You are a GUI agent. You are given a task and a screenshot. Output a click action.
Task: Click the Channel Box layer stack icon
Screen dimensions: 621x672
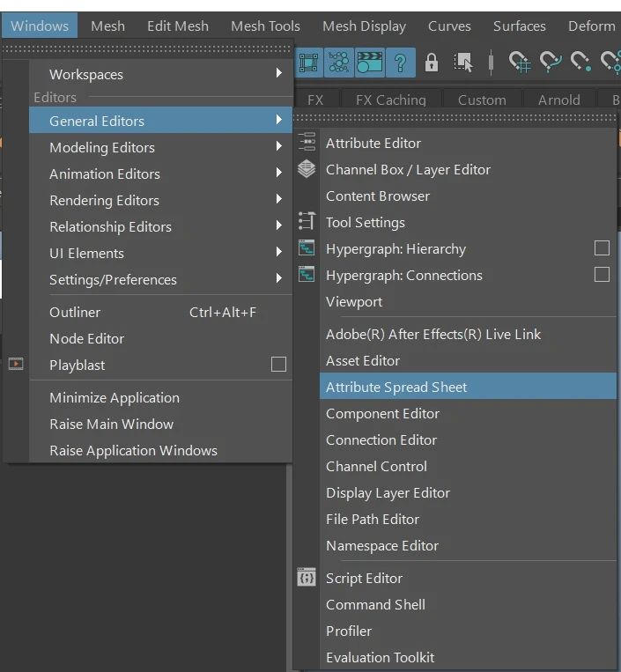[x=307, y=169]
